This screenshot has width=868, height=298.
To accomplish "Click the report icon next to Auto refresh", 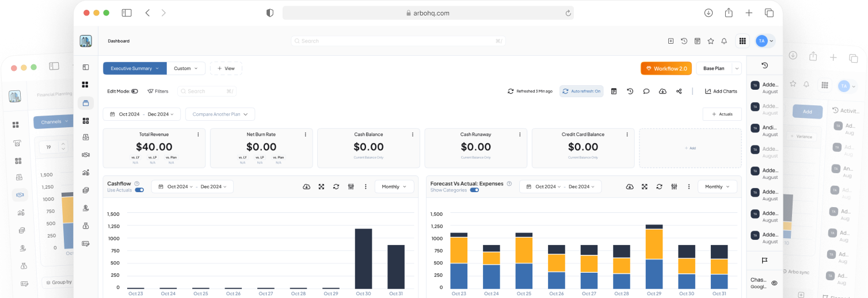I will point(614,91).
